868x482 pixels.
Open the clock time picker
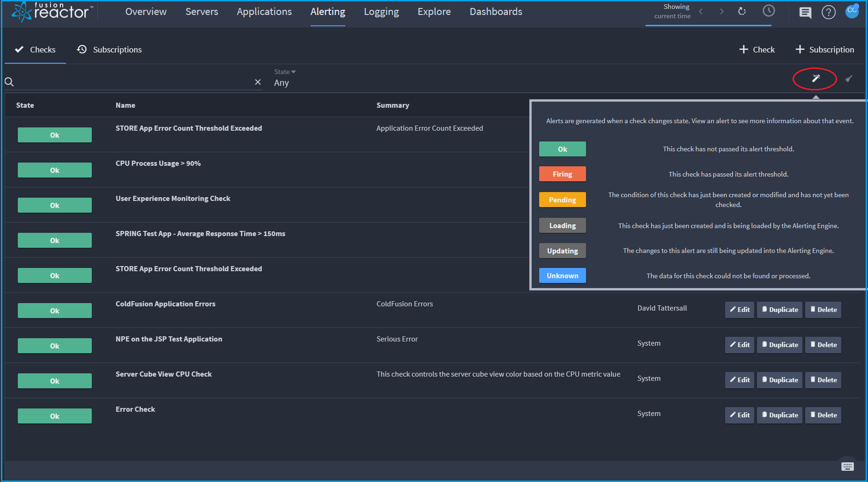point(769,11)
